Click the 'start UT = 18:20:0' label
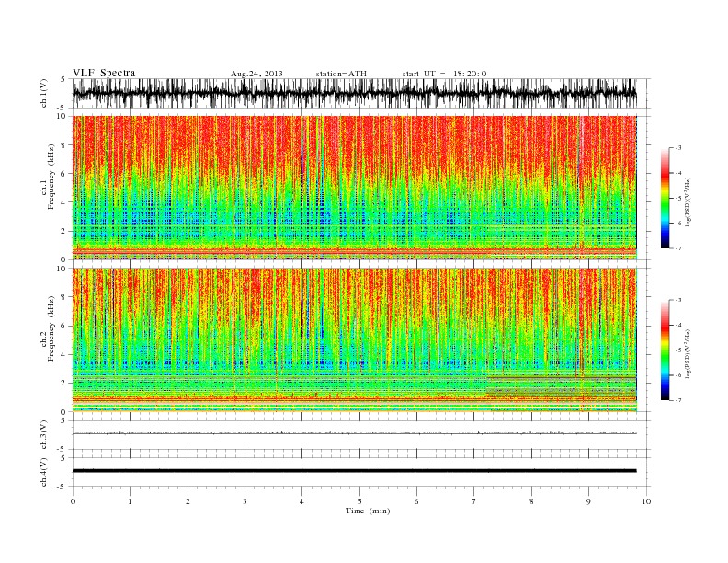 (x=444, y=74)
